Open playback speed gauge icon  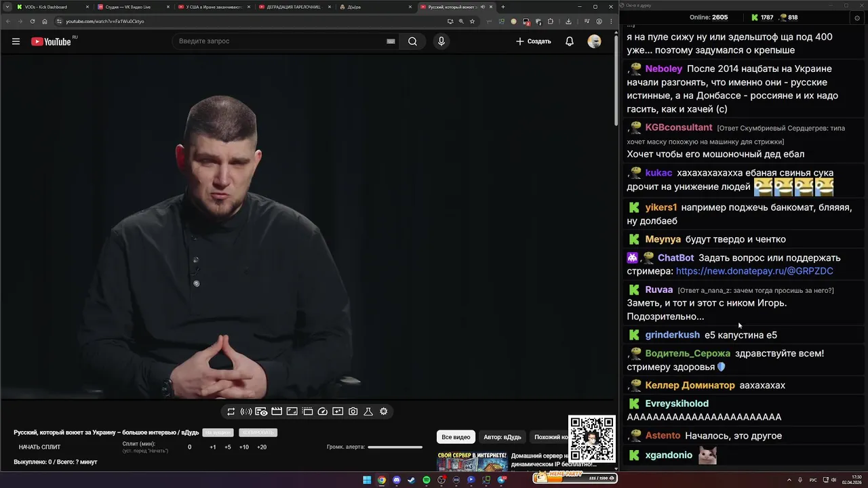(323, 411)
